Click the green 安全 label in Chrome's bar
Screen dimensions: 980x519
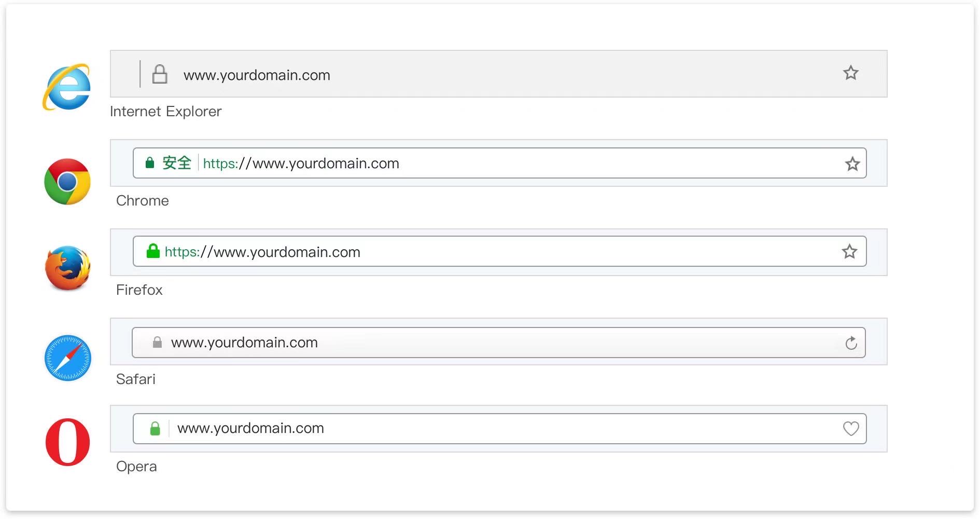(177, 163)
